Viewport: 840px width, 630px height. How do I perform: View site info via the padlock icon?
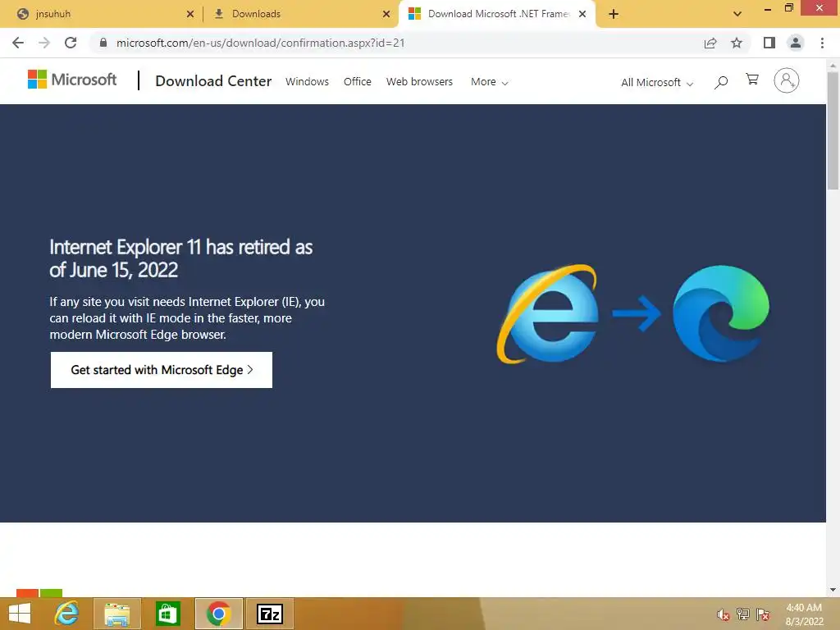coord(103,43)
